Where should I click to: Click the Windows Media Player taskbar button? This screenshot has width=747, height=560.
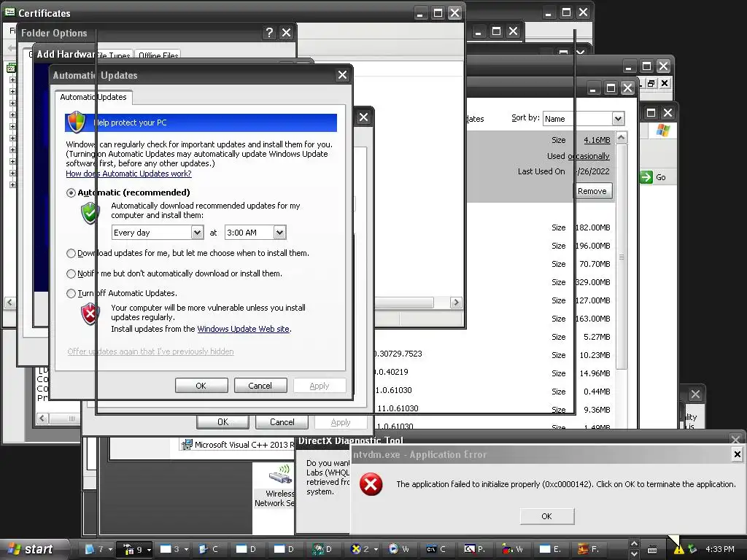pos(400,549)
